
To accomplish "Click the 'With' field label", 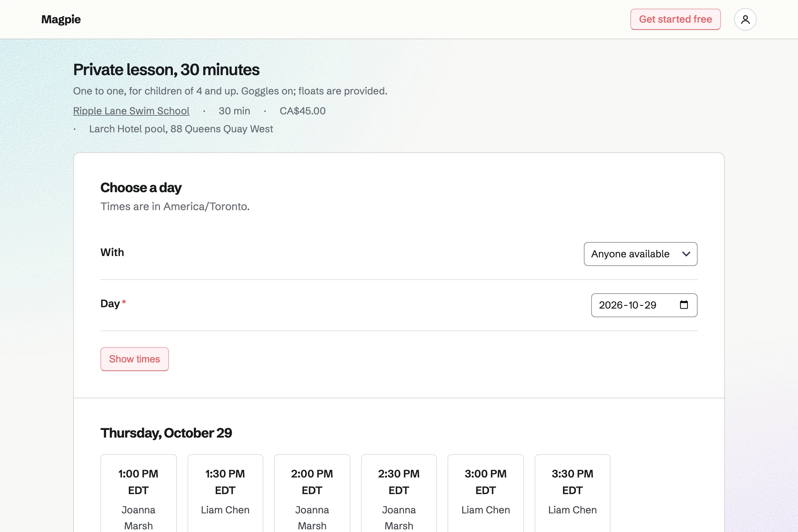I will [x=112, y=252].
